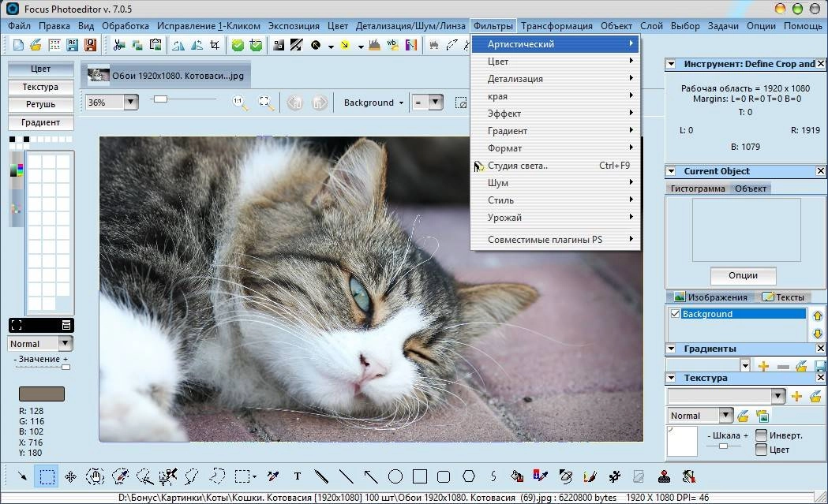Screen dimensions: 828x504
Task: Enable the Цвет checkbox in Текстура panel
Action: click(x=761, y=449)
